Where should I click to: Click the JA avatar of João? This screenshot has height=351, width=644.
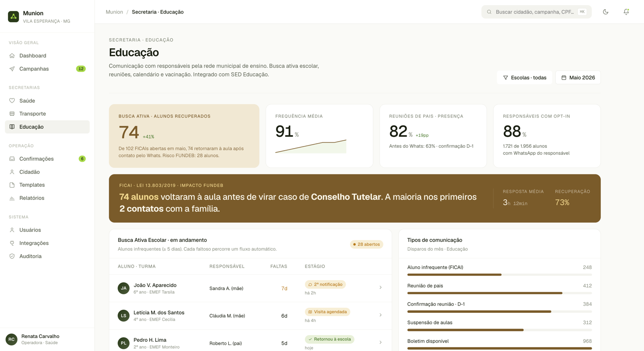124,288
